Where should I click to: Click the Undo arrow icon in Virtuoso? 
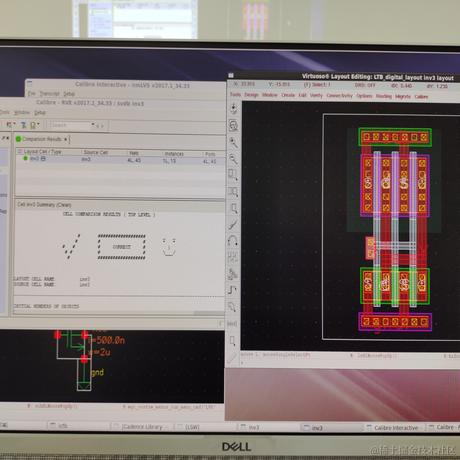[233, 241]
